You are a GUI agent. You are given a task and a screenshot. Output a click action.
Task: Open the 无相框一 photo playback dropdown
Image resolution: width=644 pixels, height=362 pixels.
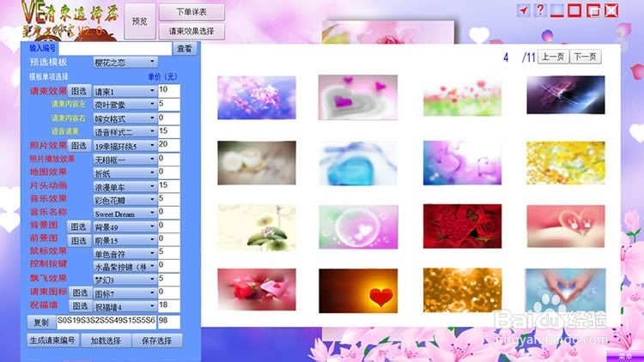[x=125, y=160]
